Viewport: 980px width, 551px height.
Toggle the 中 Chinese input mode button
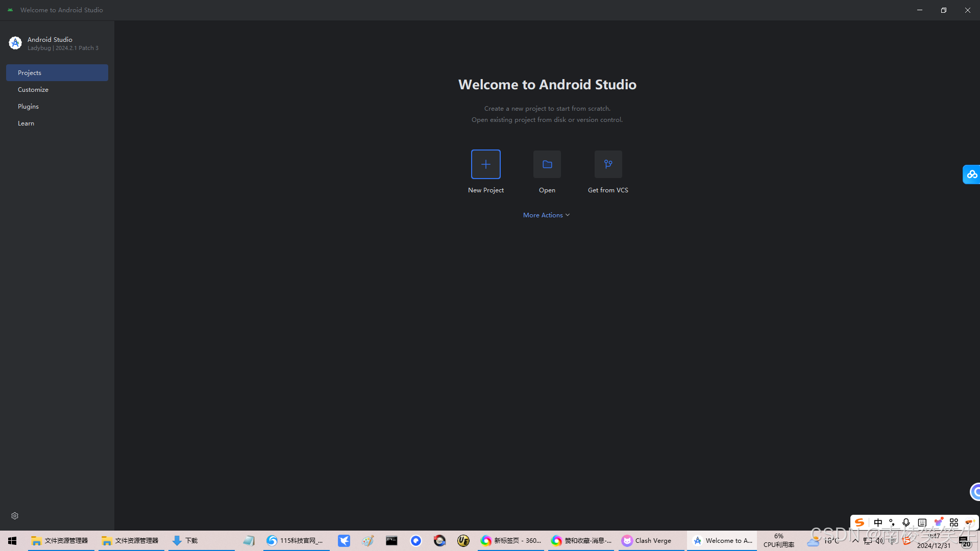click(x=878, y=522)
